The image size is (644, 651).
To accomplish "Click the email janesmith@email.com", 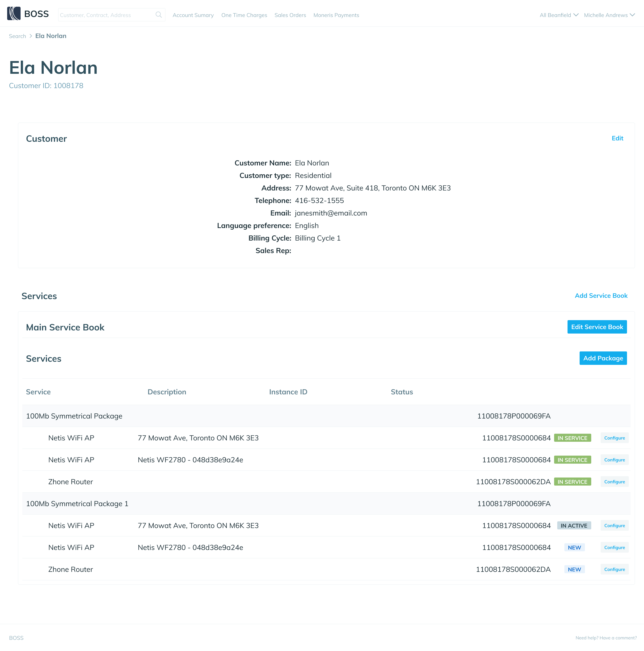I will pyautogui.click(x=331, y=213).
